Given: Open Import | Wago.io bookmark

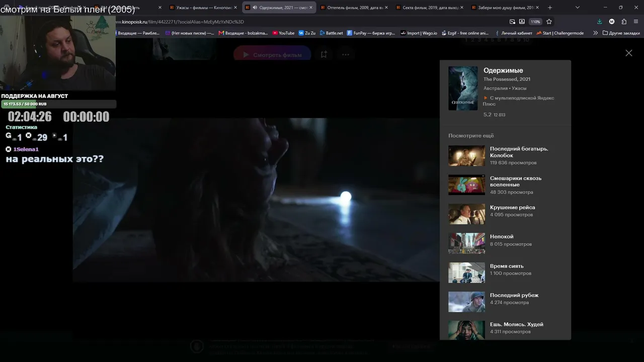Looking at the screenshot, I should pyautogui.click(x=419, y=33).
